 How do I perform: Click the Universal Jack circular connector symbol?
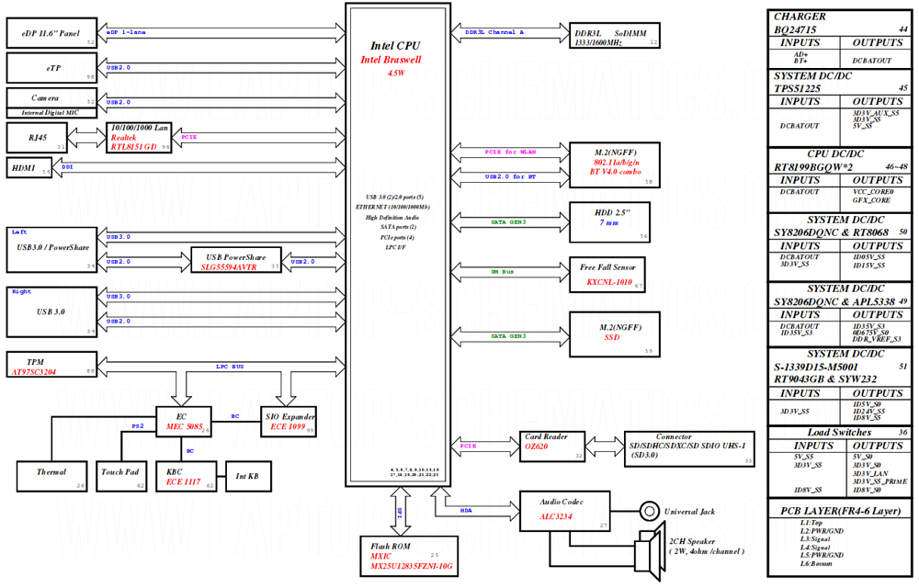pos(649,511)
